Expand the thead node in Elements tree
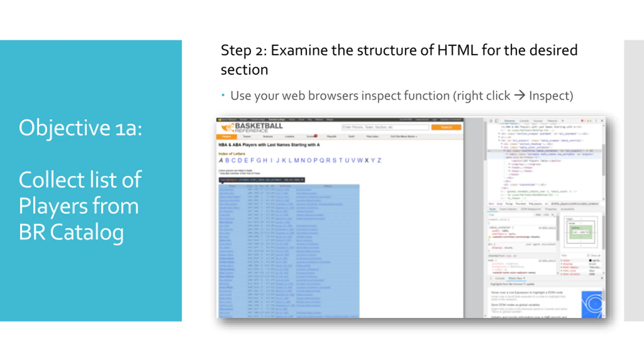644x362 pixels. click(509, 167)
